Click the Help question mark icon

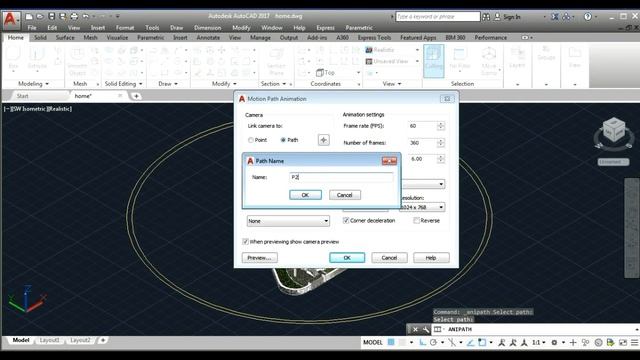(587, 17)
